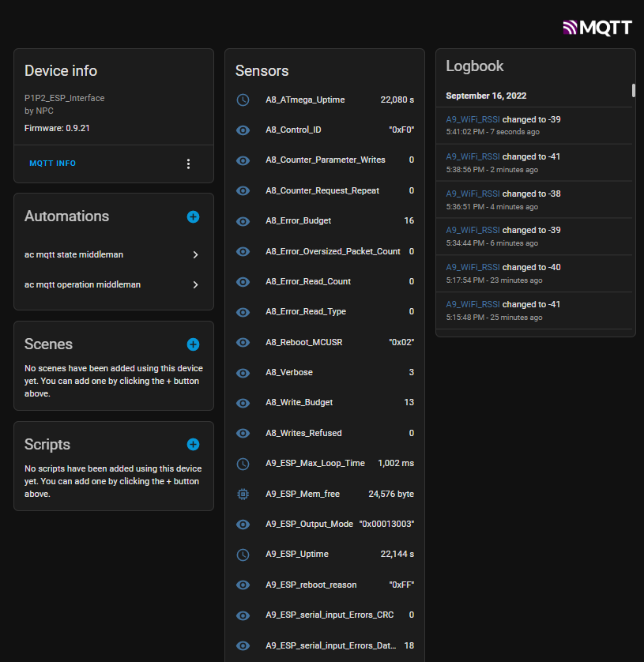Image resolution: width=644 pixels, height=662 pixels.
Task: Add a new automation with plus icon
Action: pyautogui.click(x=193, y=216)
